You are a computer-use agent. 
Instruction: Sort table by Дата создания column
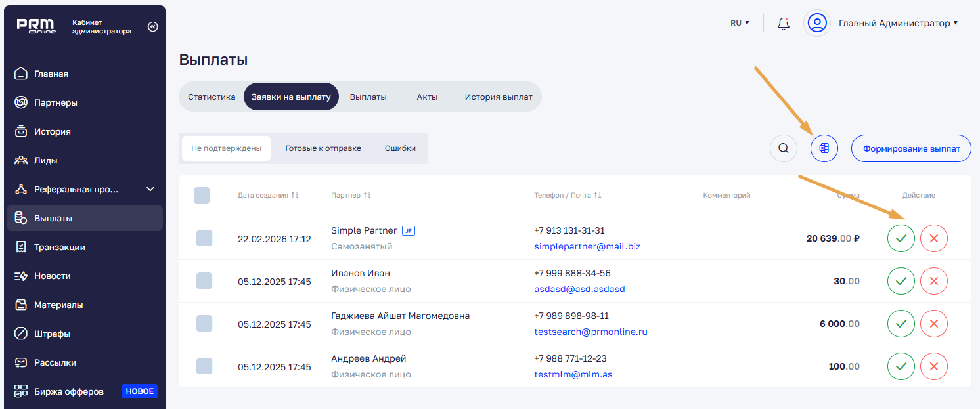pos(268,196)
